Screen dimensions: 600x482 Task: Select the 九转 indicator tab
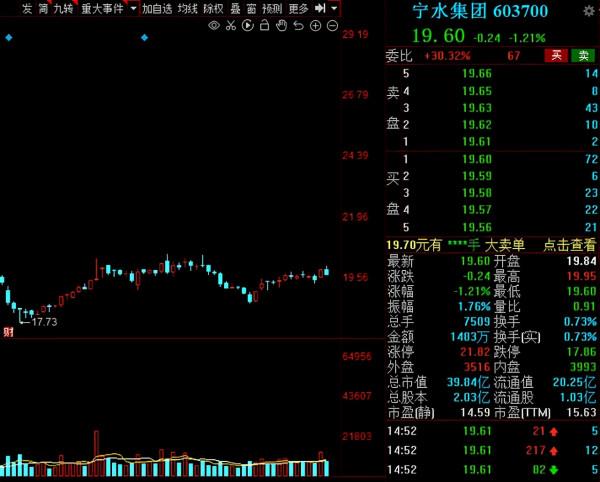(63, 8)
